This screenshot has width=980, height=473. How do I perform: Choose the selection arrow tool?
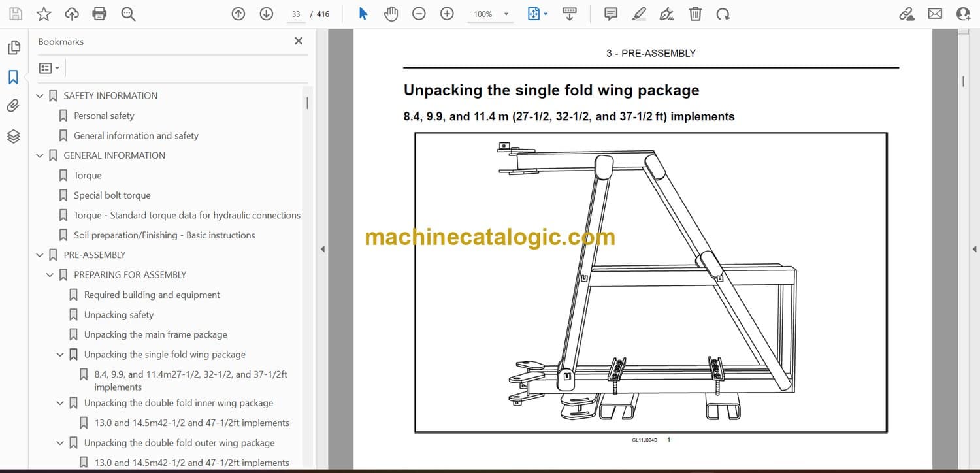point(363,14)
